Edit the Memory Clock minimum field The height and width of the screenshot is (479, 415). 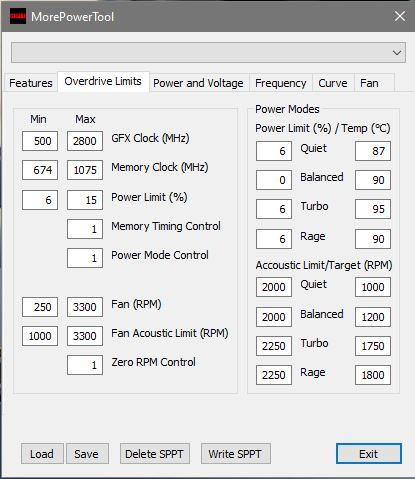pos(40,170)
